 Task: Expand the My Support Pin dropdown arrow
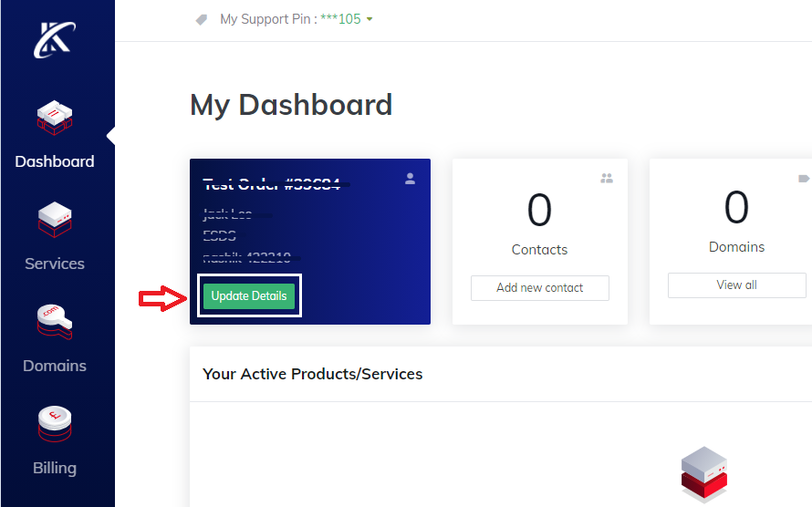point(370,19)
